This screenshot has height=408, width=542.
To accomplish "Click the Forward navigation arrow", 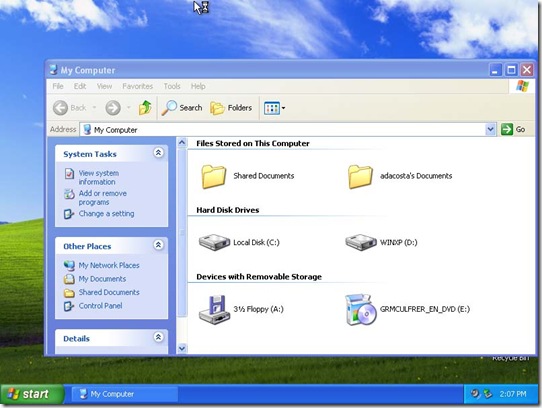I will (x=113, y=108).
